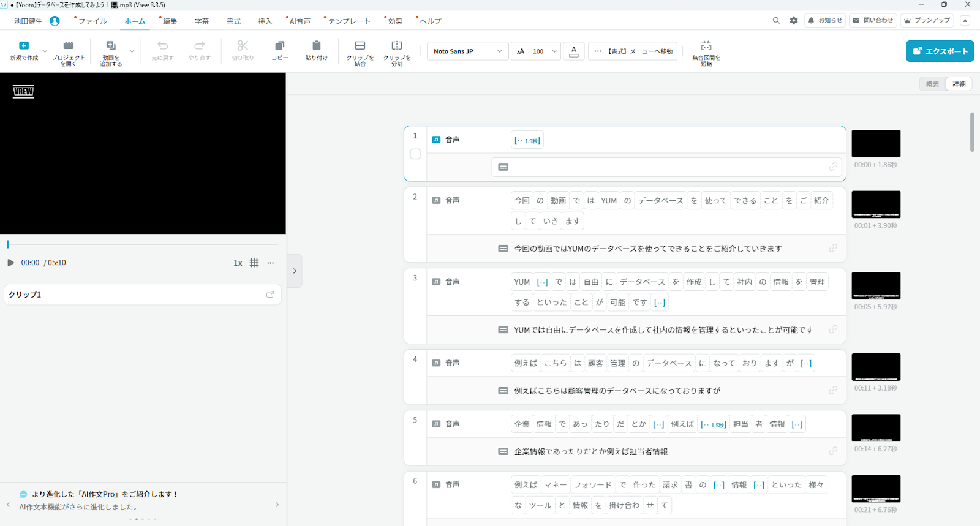The width and height of the screenshot is (980, 526).
Task: Play the video with the play button
Action: pos(10,263)
